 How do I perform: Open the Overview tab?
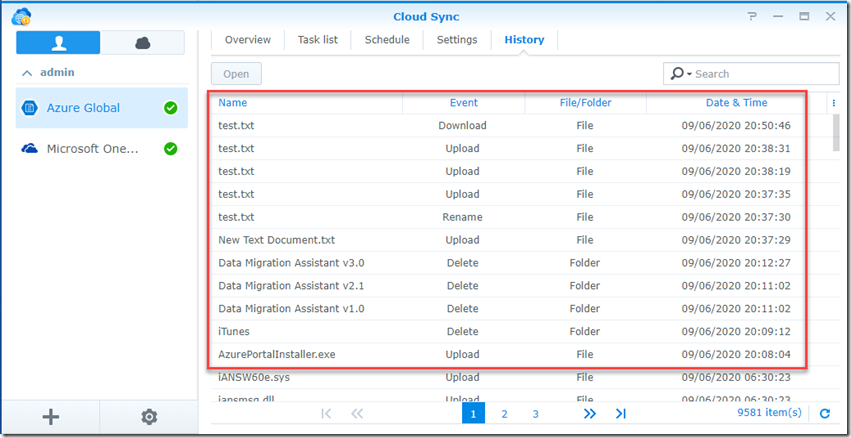(247, 40)
